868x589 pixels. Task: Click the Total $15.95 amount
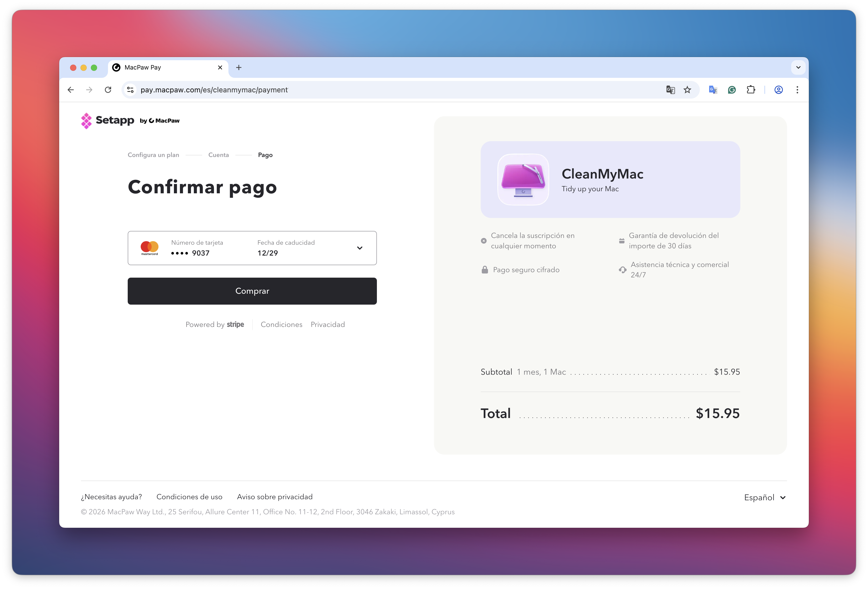(717, 413)
